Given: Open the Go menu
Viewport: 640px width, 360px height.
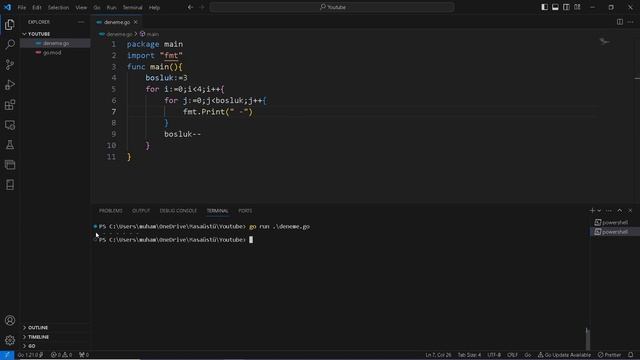Looking at the screenshot, I should (97, 7).
